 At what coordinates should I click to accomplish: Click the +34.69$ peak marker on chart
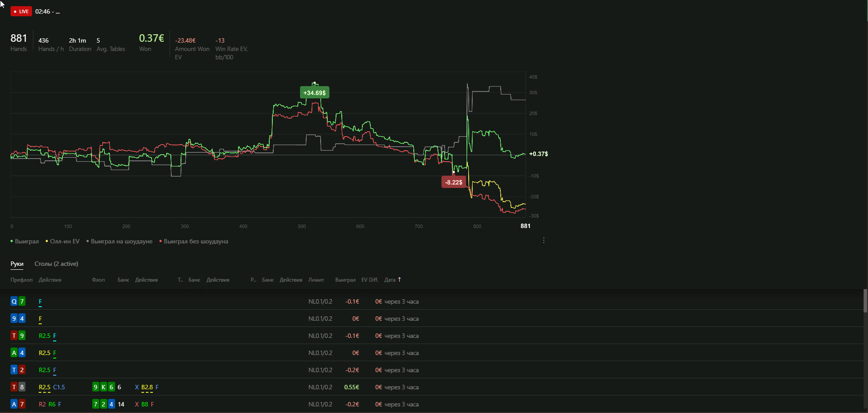coord(315,93)
